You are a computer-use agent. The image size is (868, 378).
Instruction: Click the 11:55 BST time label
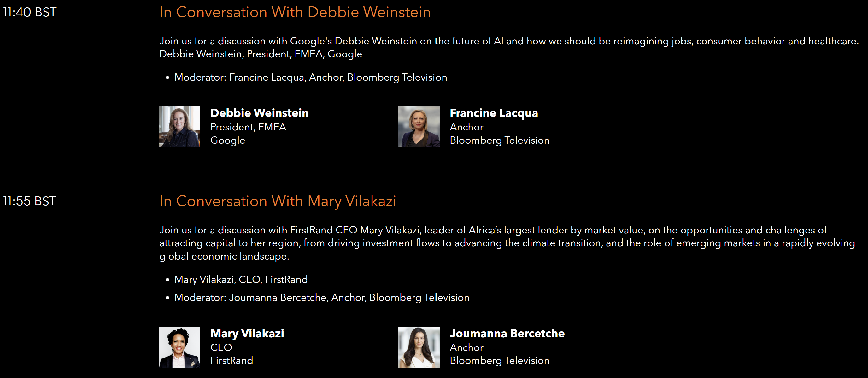point(30,201)
